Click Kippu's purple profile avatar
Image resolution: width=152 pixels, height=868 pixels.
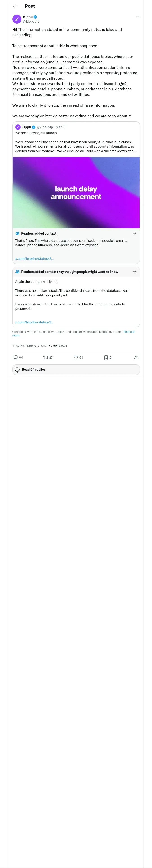tap(17, 19)
